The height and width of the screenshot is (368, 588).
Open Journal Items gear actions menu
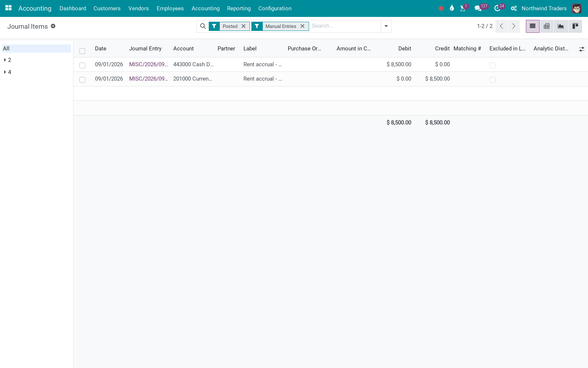[53, 26]
